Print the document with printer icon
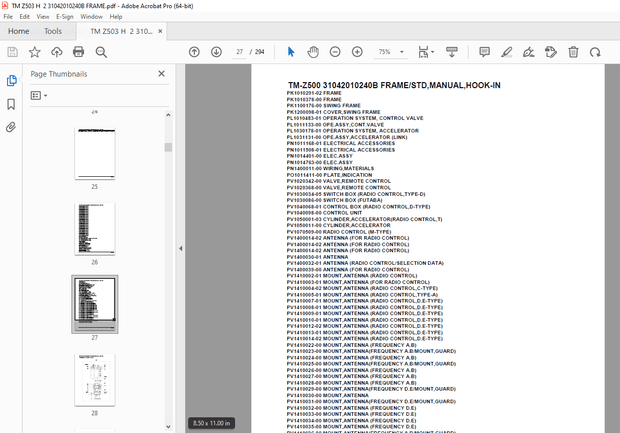The width and height of the screenshot is (620, 433). coord(78,52)
